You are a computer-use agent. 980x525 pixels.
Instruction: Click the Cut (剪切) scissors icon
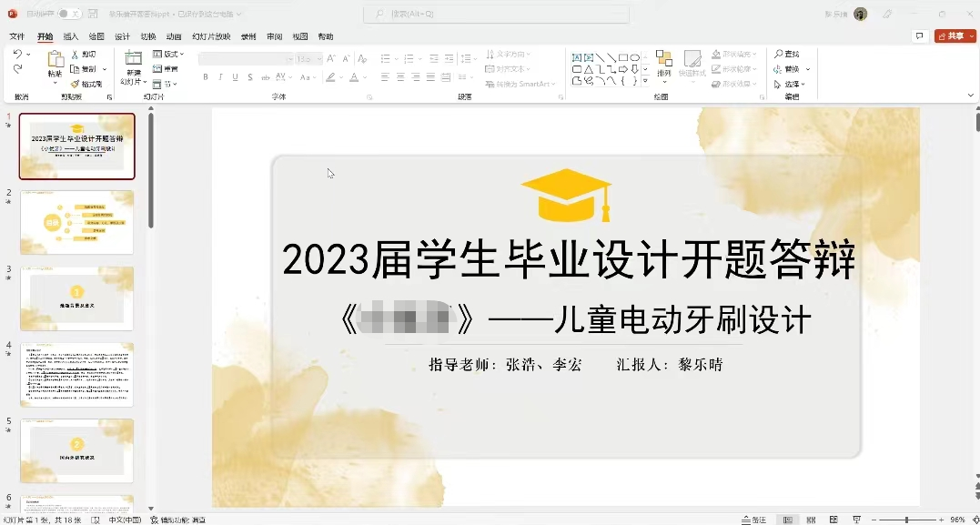coord(76,55)
